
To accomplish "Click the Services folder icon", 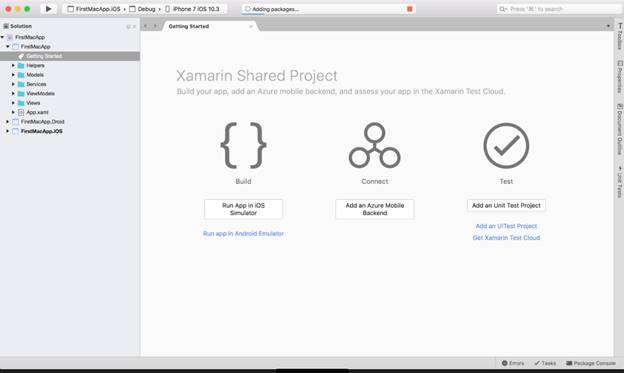I will pos(21,84).
